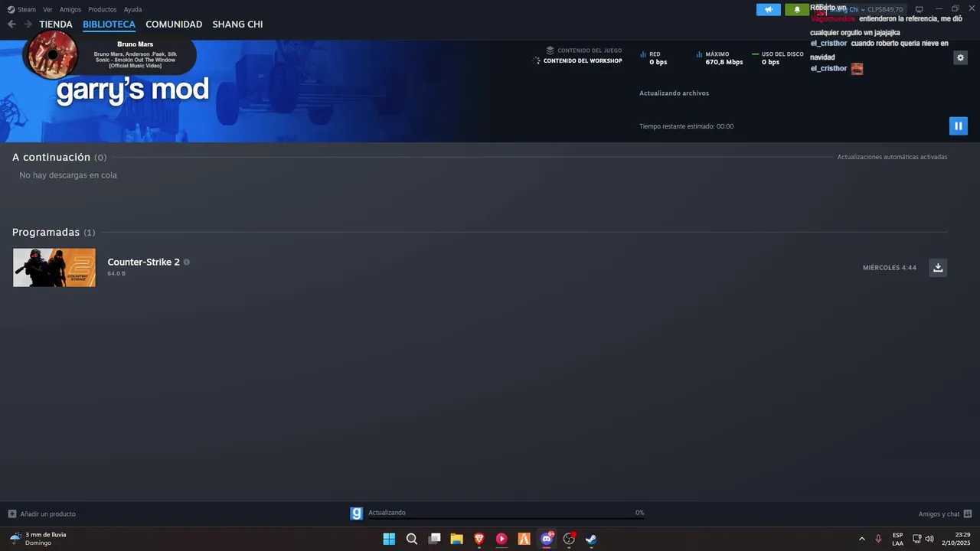Viewport: 980px width, 551px height.
Task: Click microphone tray icon
Action: (x=878, y=539)
